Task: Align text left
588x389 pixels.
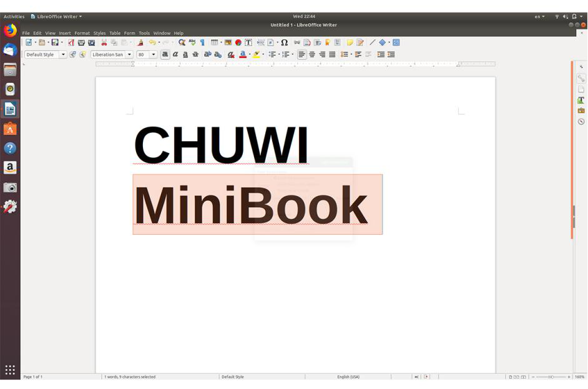Action: pyautogui.click(x=302, y=54)
